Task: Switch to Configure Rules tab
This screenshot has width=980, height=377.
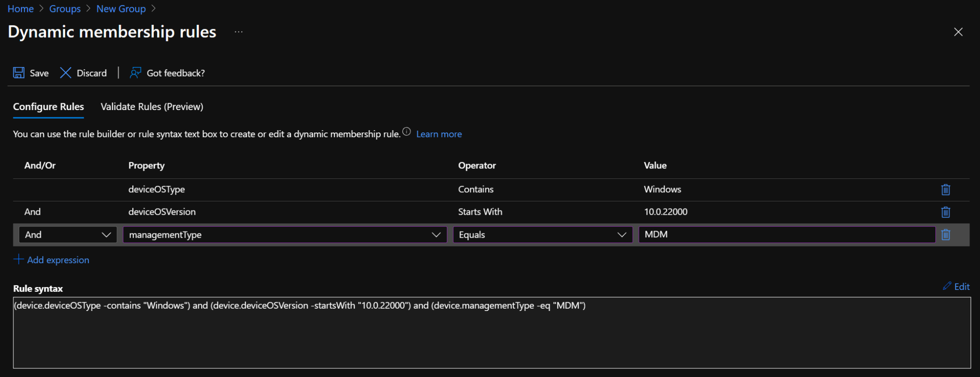Action: (x=48, y=107)
